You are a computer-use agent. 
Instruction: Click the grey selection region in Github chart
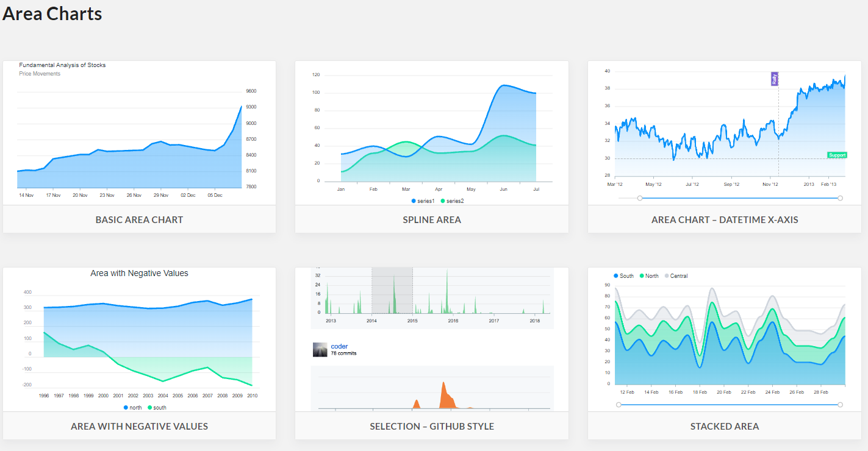(392, 290)
